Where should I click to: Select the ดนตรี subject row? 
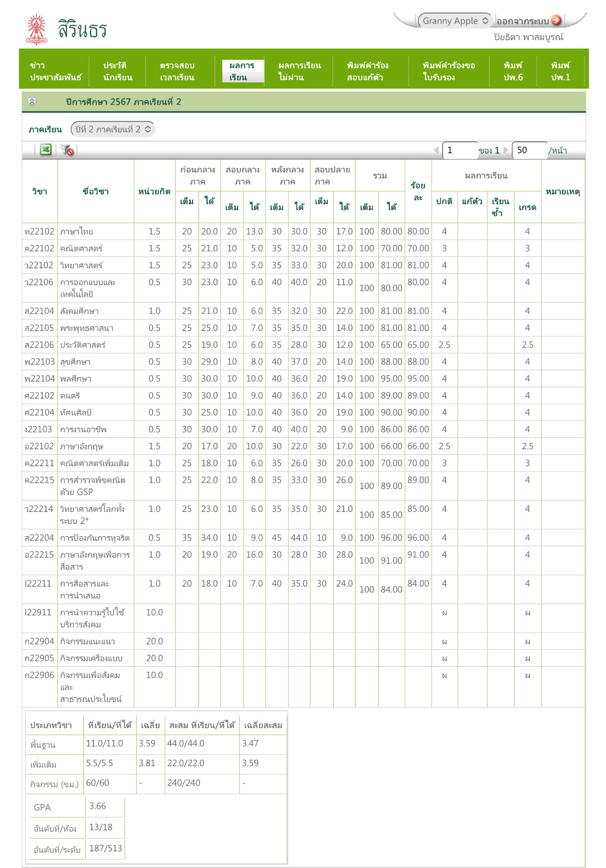tap(303, 395)
